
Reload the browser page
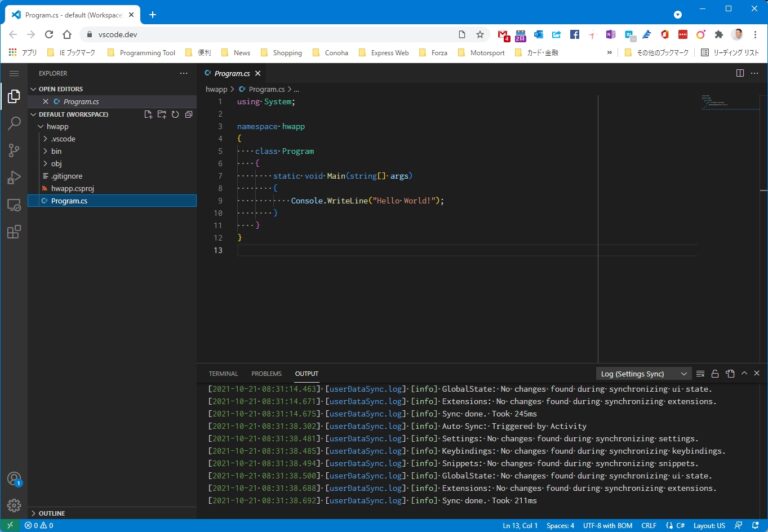48,34
